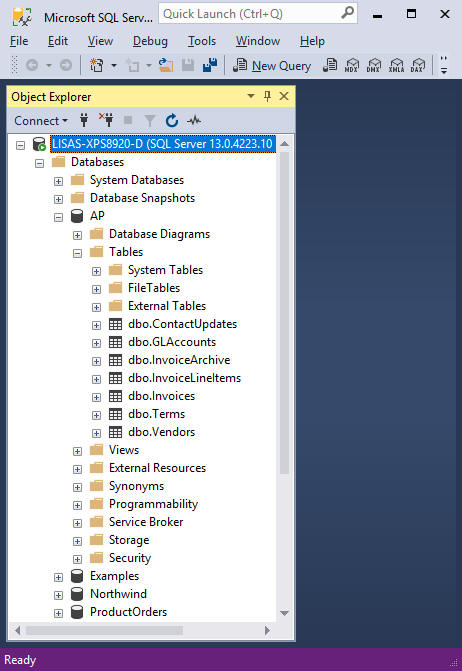462x671 pixels.
Task: Expand the dbo.Vendors table node
Action: coord(97,433)
